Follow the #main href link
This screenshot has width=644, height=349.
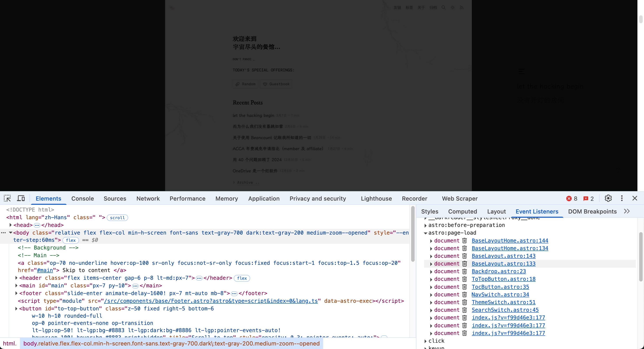[45, 271]
